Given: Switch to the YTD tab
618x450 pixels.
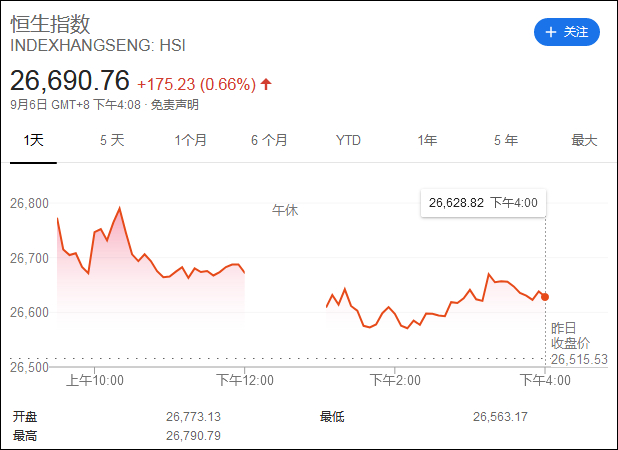Looking at the screenshot, I should [x=348, y=141].
